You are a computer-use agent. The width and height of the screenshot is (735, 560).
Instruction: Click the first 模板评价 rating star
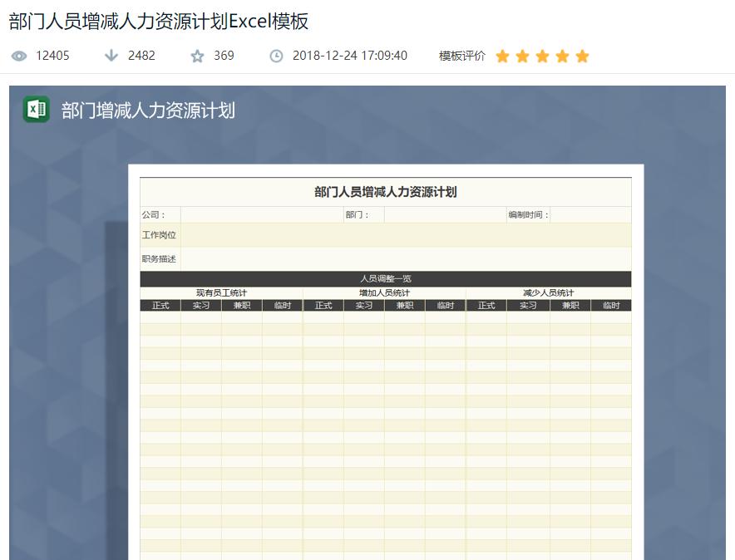502,56
